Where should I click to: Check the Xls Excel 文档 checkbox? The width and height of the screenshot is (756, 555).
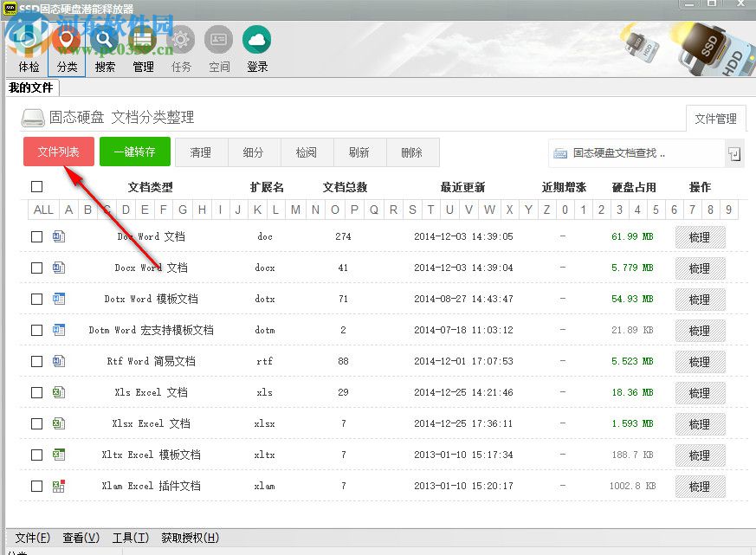(x=36, y=392)
